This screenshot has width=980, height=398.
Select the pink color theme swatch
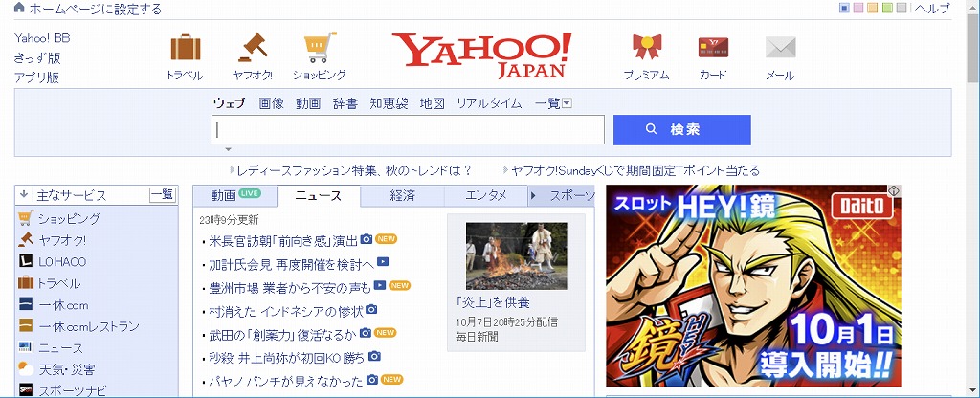[858, 8]
